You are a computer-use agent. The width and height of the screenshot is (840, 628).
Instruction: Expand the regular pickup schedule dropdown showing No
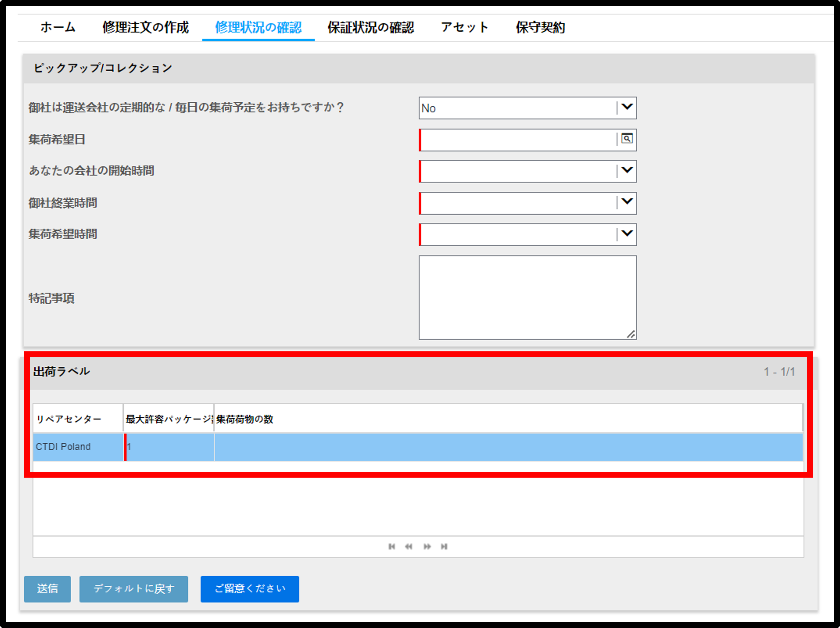tap(527, 108)
